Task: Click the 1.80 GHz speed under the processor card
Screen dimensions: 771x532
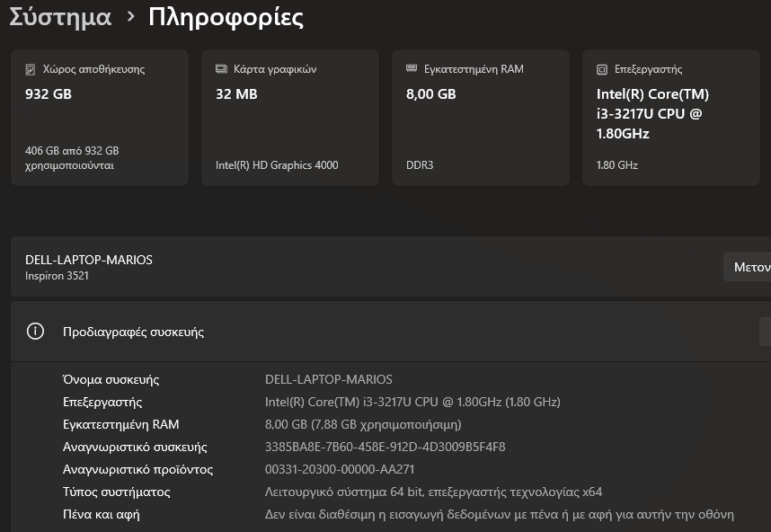Action: [x=617, y=165]
